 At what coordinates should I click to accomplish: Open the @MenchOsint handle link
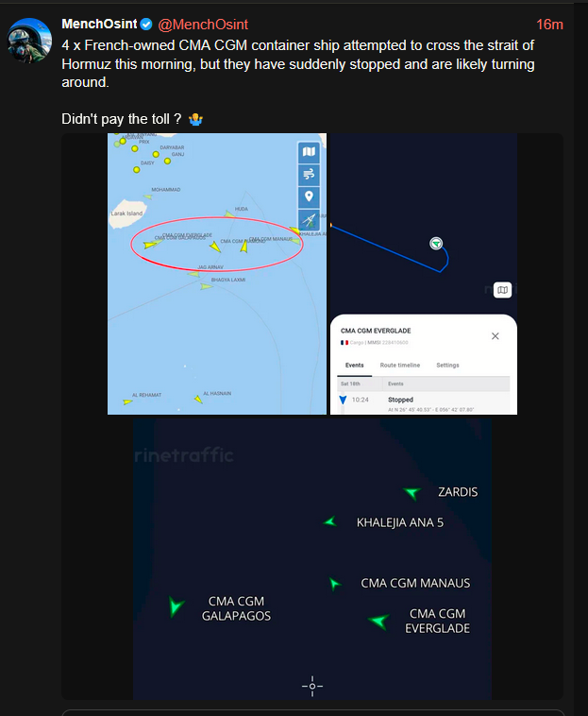pyautogui.click(x=203, y=25)
